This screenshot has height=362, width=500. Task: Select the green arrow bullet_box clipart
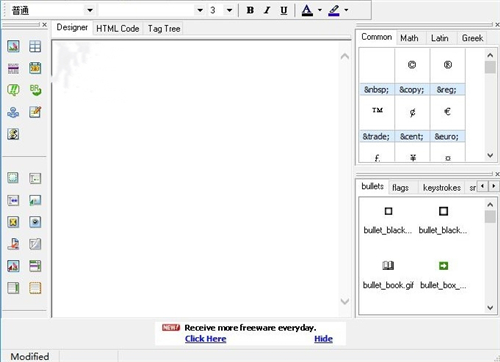pos(443,274)
